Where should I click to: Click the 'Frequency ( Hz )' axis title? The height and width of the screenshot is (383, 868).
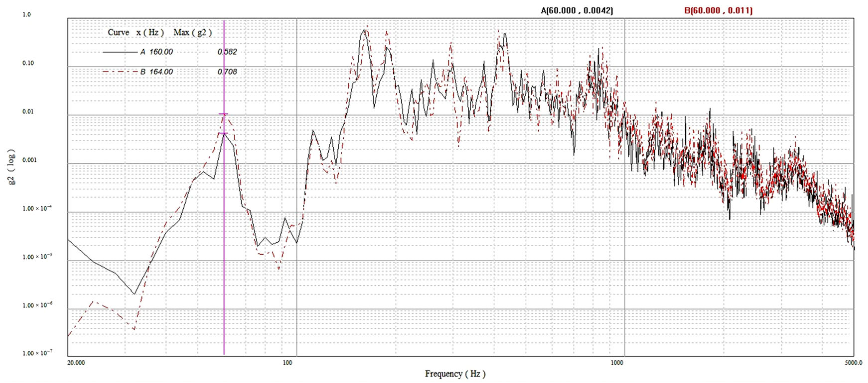[x=455, y=374]
